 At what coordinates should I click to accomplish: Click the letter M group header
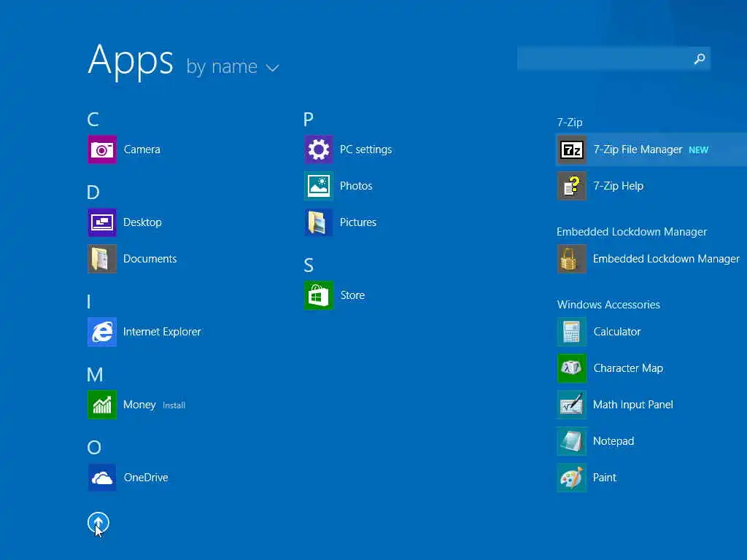[95, 375]
